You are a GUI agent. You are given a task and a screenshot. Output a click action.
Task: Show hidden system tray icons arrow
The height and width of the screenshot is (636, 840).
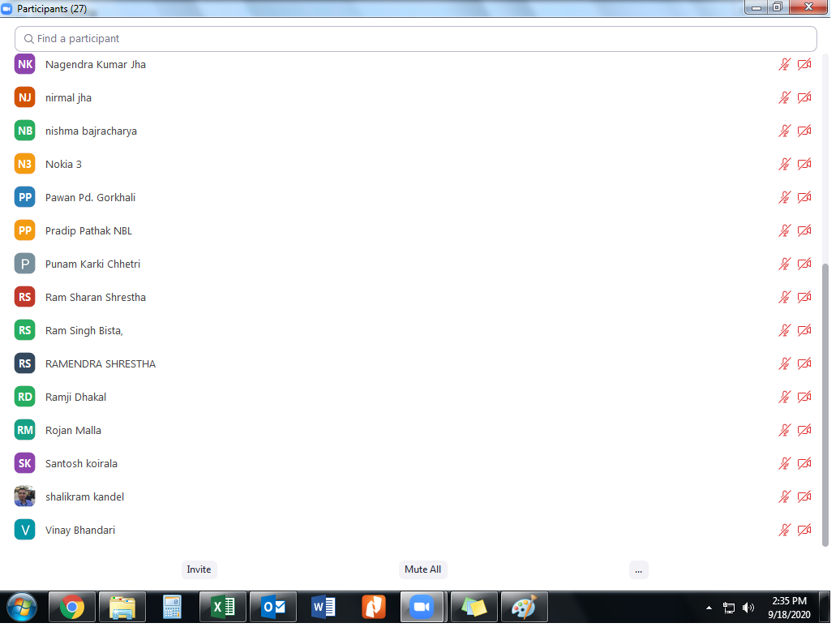point(709,607)
